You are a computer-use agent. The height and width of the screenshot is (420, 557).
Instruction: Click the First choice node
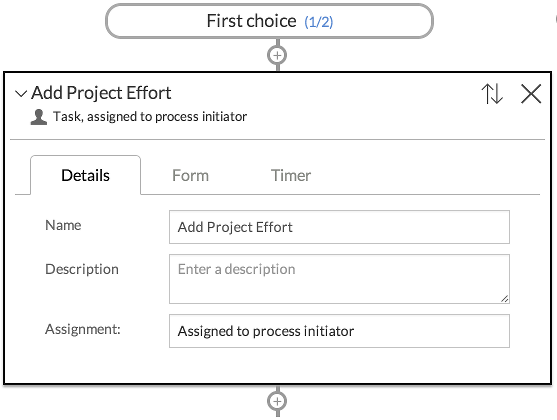coord(269,21)
